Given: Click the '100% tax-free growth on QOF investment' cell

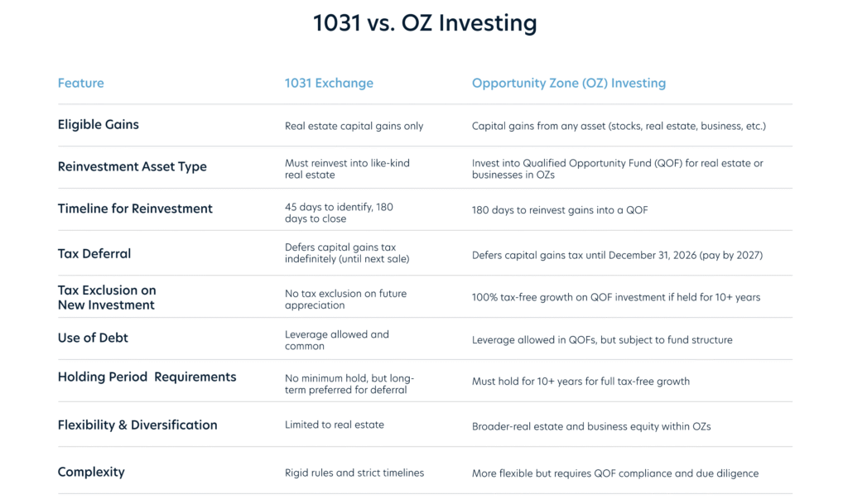Looking at the screenshot, I should 615,297.
